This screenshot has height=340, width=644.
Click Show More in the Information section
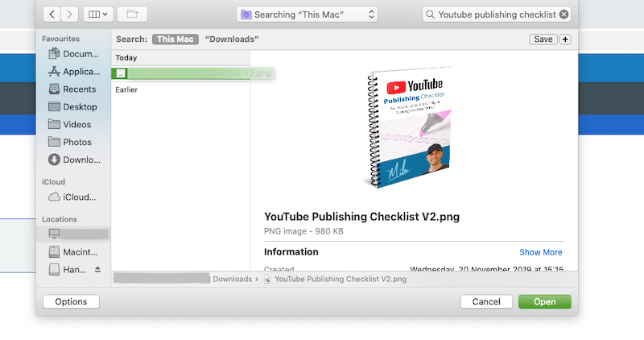click(540, 252)
